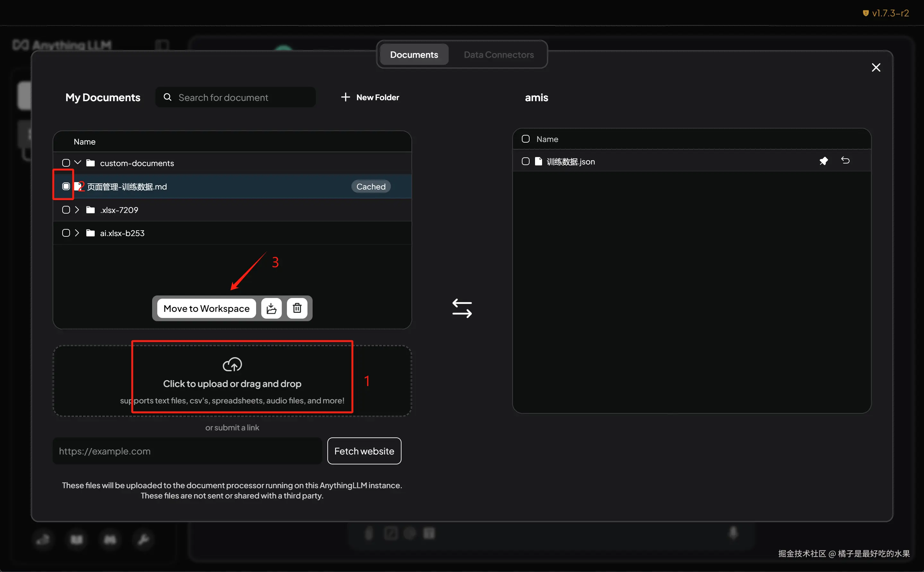924x572 pixels.
Task: Collapse the custom-documents folder
Action: [77, 163]
